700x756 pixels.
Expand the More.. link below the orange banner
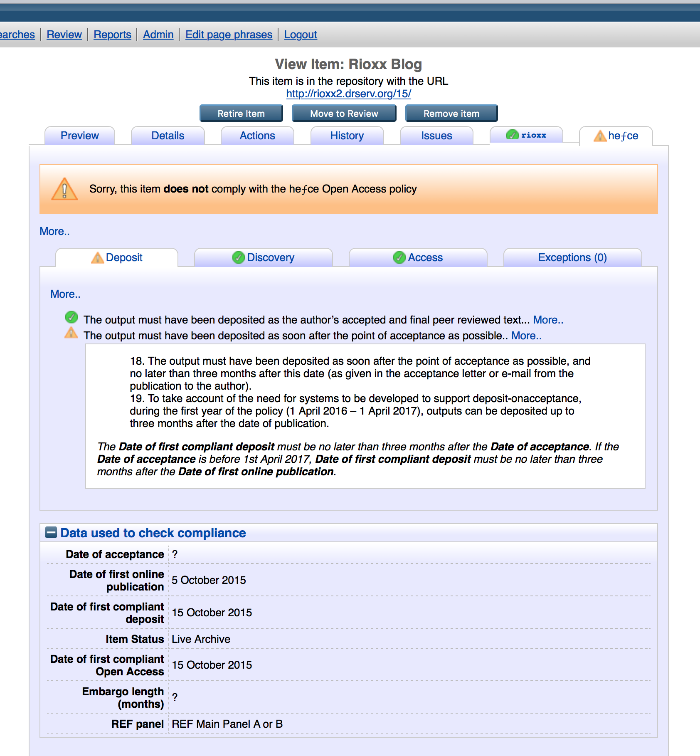click(x=54, y=231)
